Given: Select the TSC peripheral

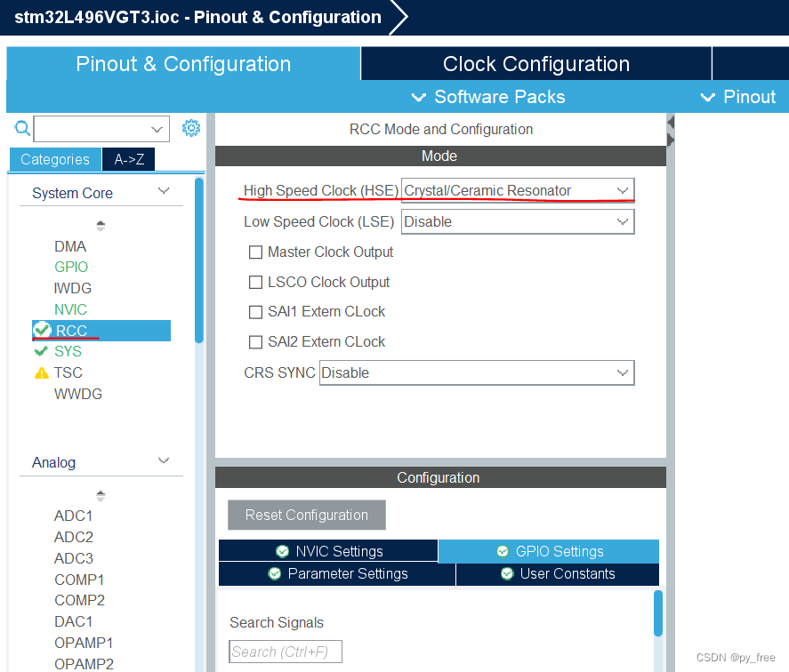Looking at the screenshot, I should pyautogui.click(x=68, y=372).
